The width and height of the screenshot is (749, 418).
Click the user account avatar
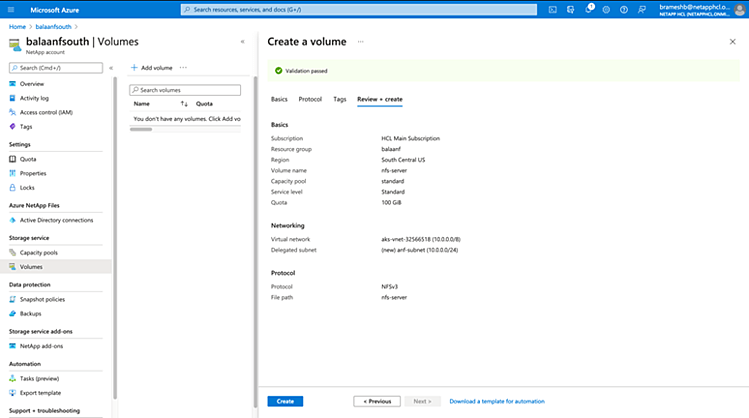pos(738,9)
